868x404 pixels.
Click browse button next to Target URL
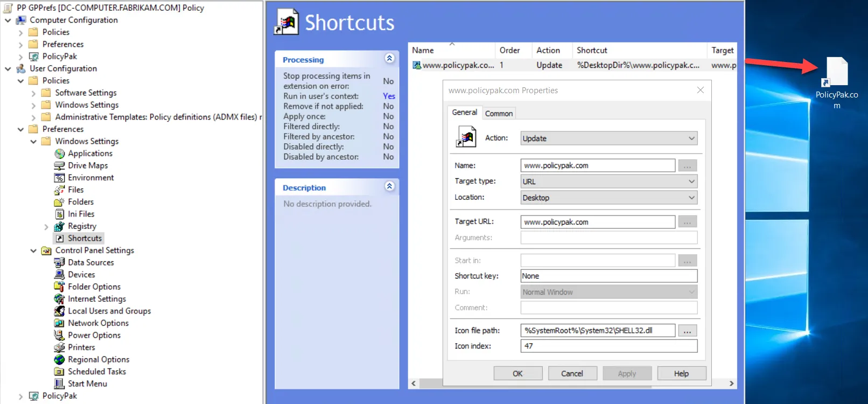point(688,222)
